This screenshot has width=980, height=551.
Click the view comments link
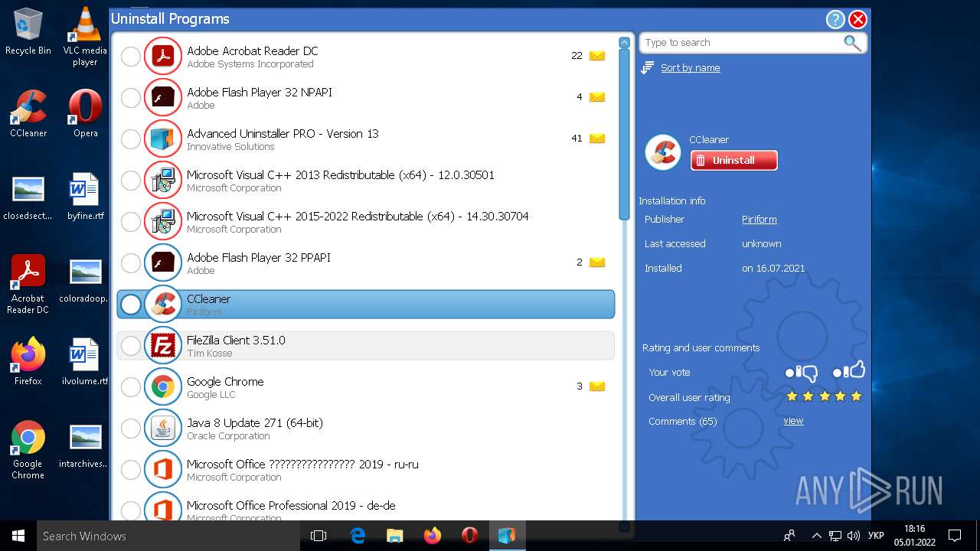coord(793,421)
